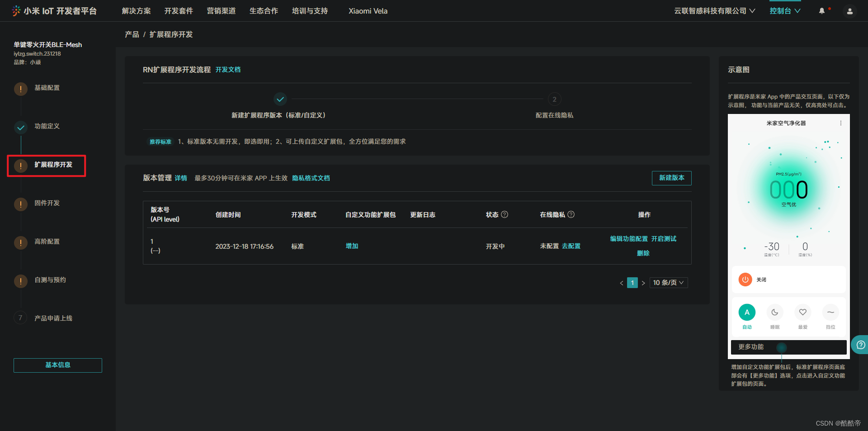Viewport: 868px width, 431px height.
Task: Expand the 控制台 dropdown
Action: 785,11
